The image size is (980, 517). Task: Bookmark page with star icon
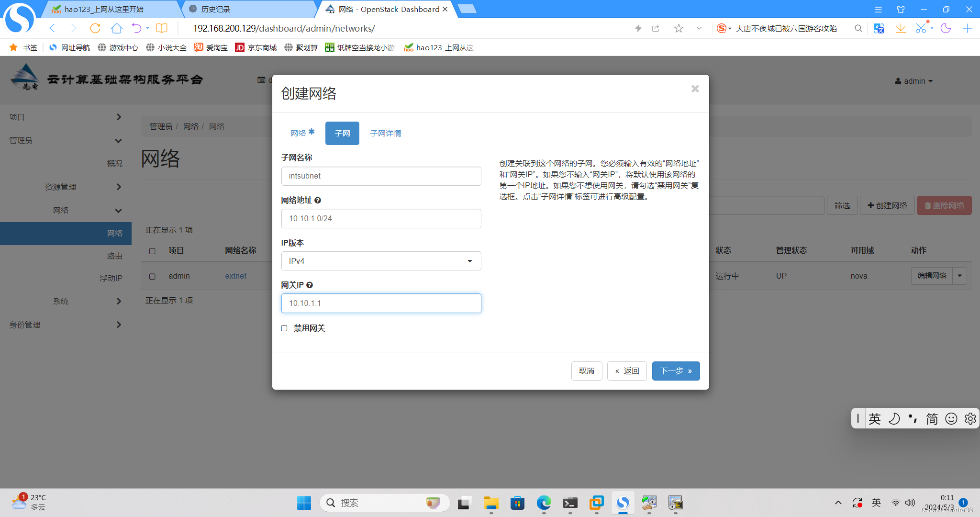coord(679,28)
